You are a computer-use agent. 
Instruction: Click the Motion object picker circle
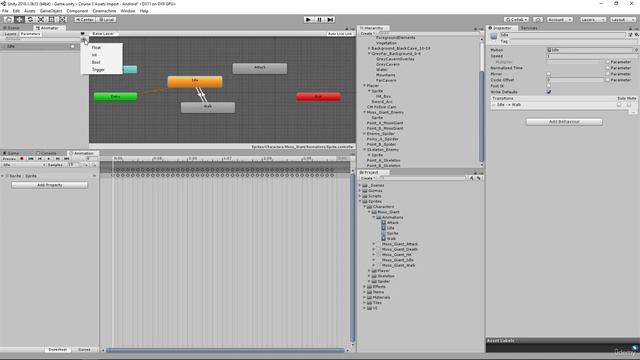(x=636, y=50)
